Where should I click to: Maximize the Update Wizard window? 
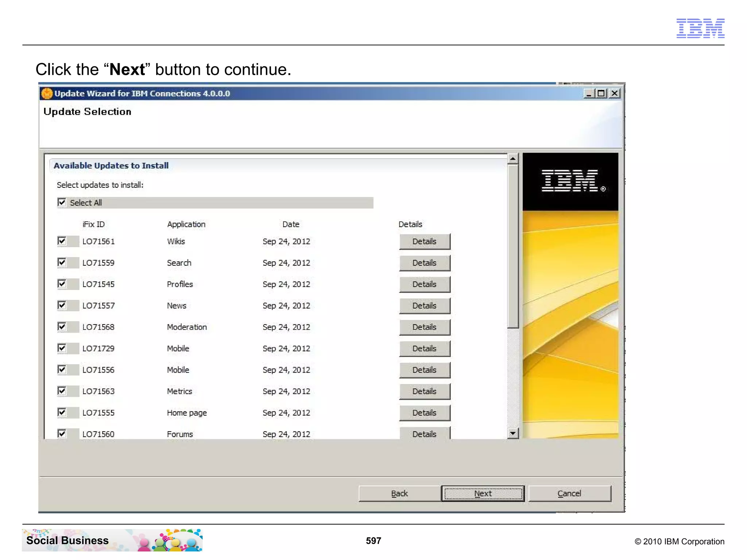pyautogui.click(x=601, y=94)
